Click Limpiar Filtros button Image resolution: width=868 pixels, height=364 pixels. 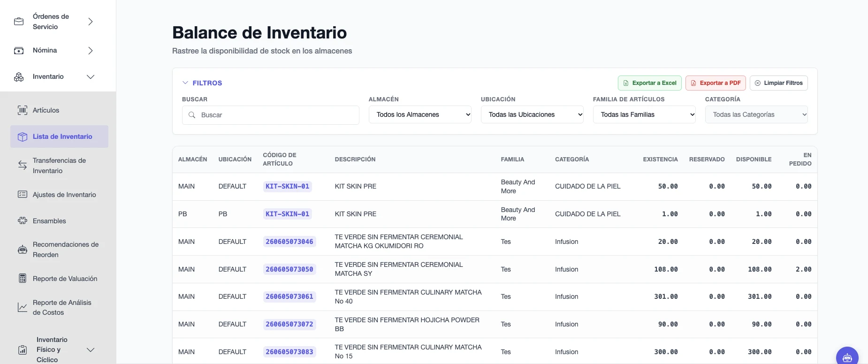pos(779,83)
